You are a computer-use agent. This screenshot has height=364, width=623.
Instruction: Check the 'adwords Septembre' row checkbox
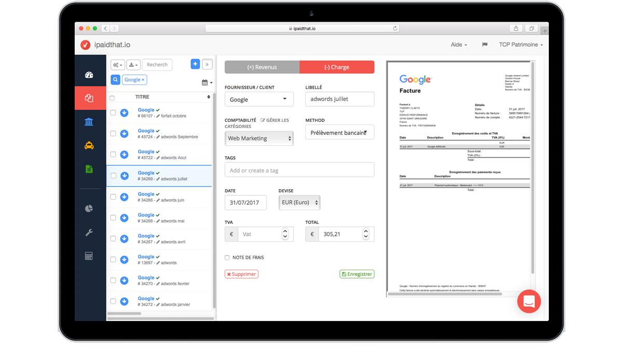(113, 134)
